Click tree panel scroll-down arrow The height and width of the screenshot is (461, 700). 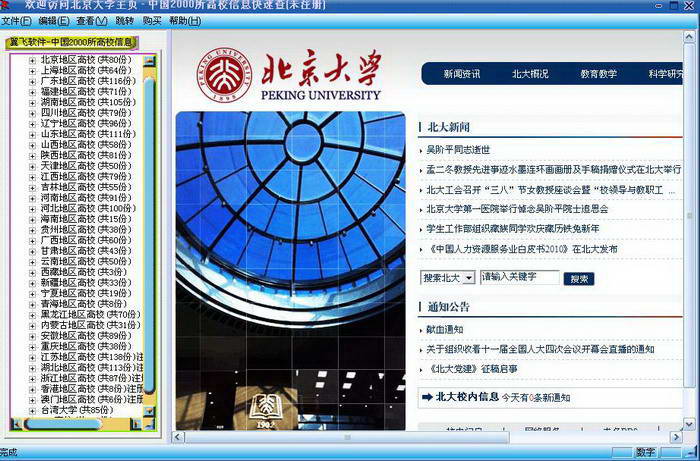coord(149,411)
